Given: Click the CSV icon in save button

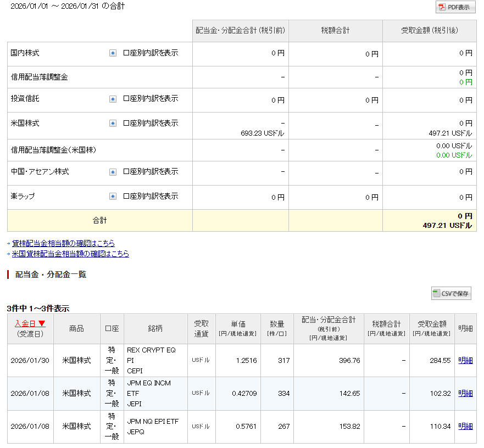Looking at the screenshot, I should coord(437,294).
